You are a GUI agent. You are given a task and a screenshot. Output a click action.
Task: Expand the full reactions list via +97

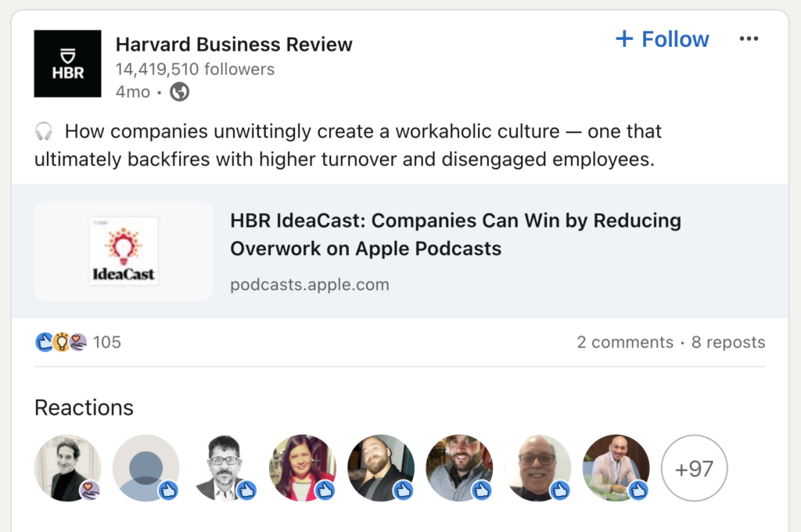tap(694, 467)
